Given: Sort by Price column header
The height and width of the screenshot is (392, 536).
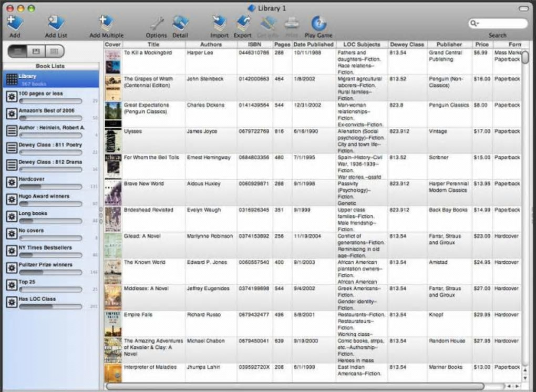Looking at the screenshot, I should 482,45.
